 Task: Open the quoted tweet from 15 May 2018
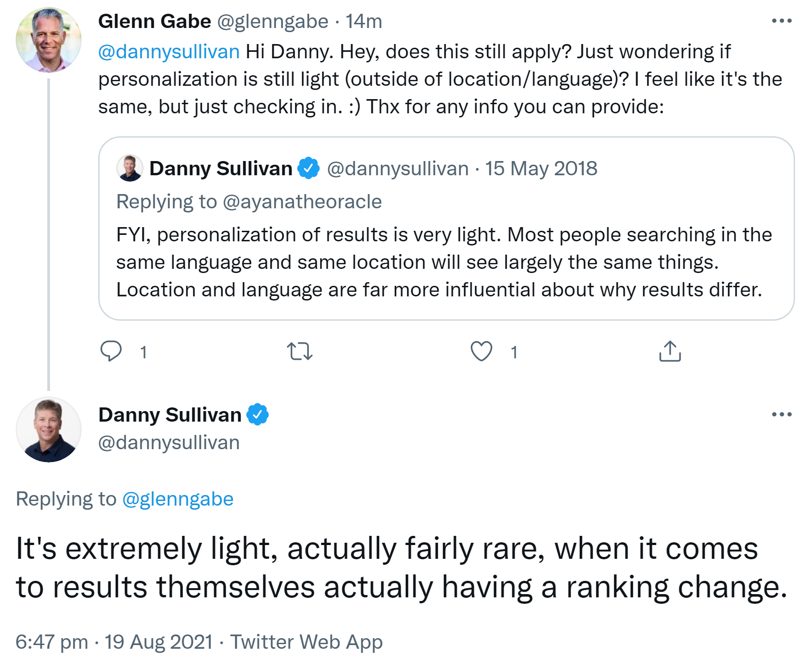(x=445, y=262)
